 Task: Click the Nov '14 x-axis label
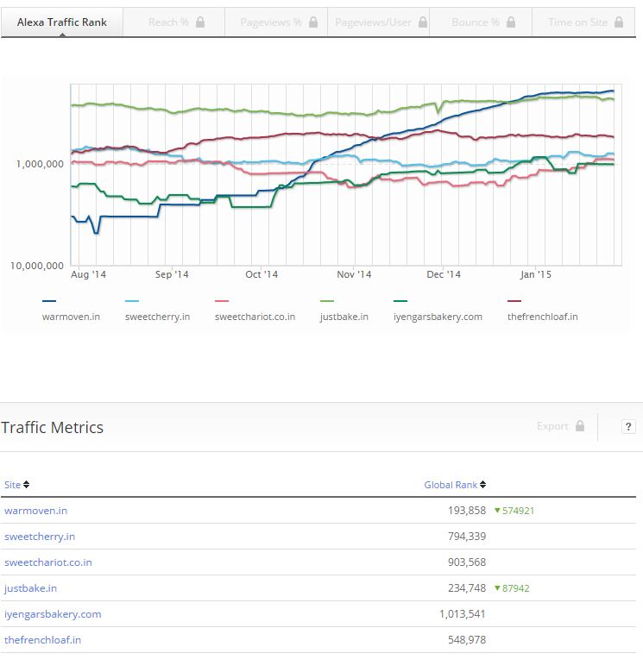[x=354, y=274]
